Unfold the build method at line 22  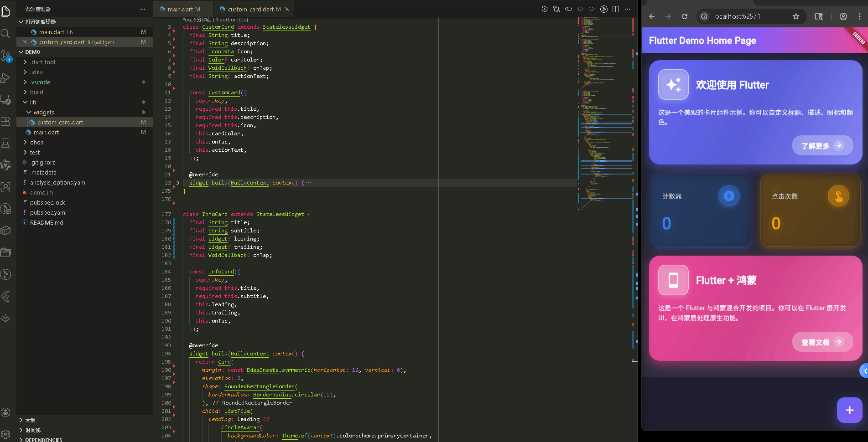point(178,183)
